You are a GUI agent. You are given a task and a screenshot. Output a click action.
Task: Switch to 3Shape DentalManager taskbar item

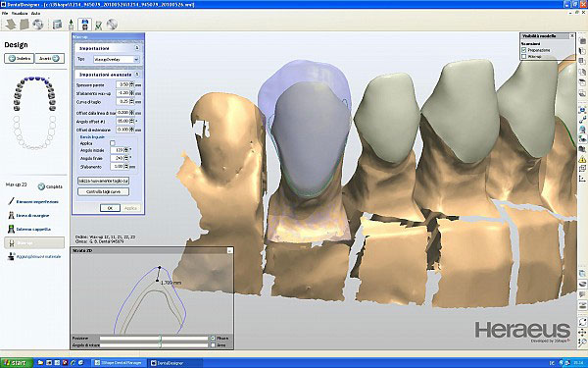tap(119, 363)
